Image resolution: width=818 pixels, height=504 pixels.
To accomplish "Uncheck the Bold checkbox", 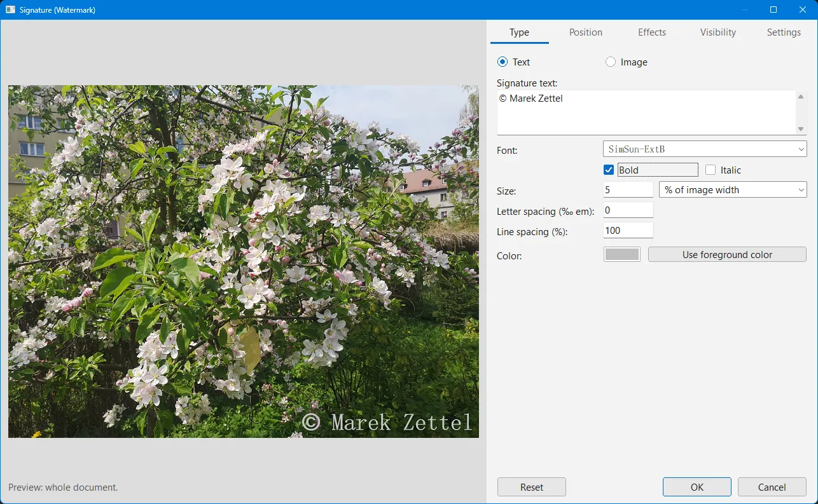I will 609,170.
